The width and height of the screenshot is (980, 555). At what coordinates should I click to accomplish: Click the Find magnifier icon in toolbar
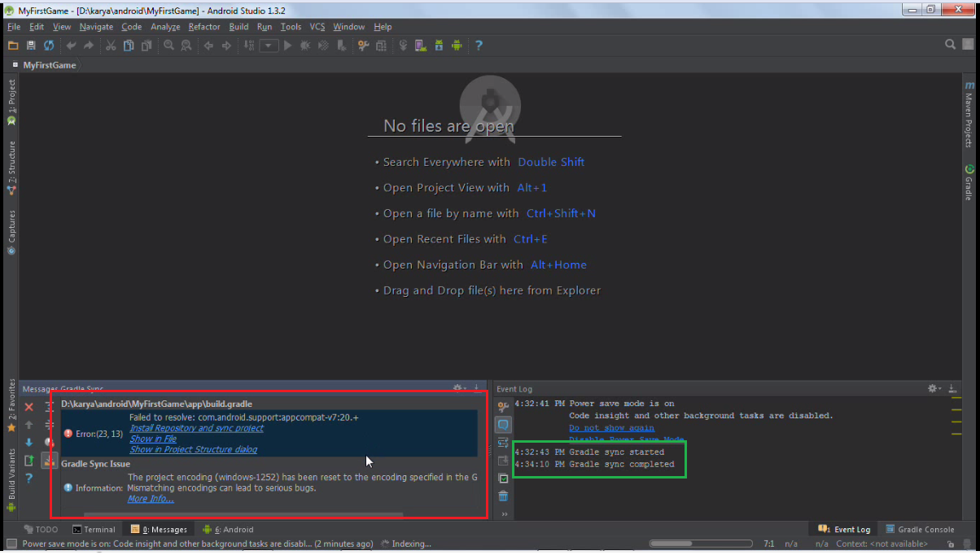point(168,46)
